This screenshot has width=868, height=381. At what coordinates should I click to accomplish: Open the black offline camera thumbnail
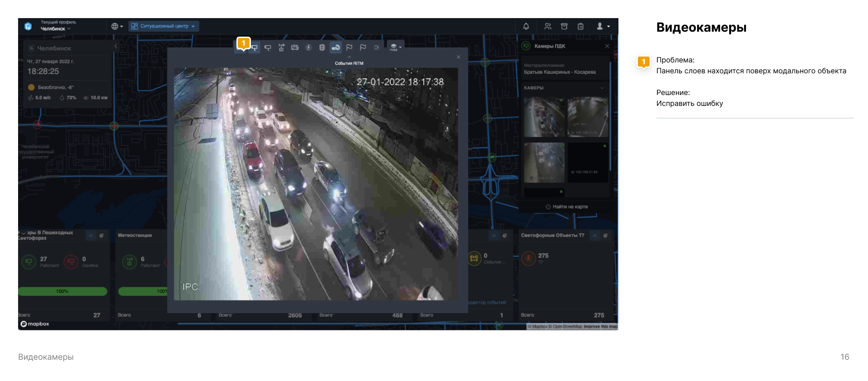tap(588, 162)
